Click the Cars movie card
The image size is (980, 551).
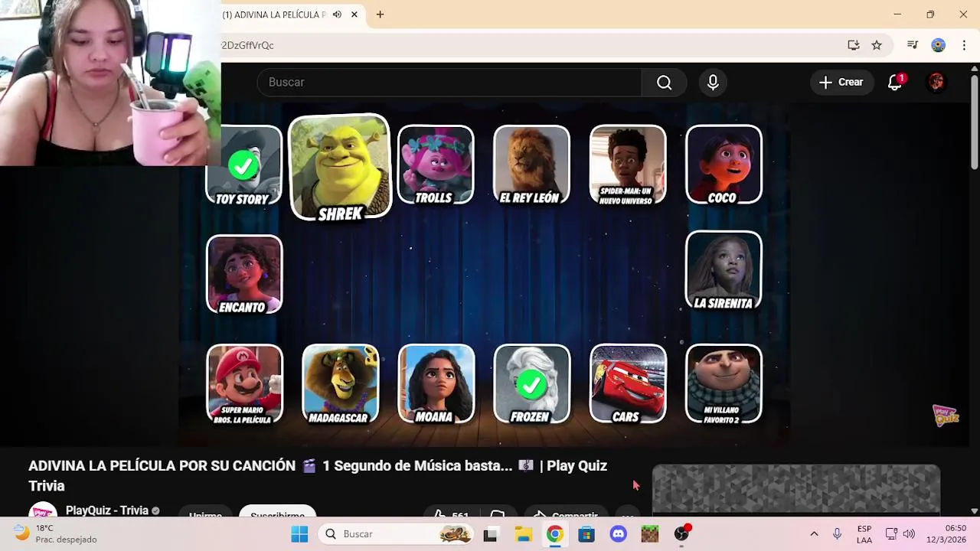point(628,383)
